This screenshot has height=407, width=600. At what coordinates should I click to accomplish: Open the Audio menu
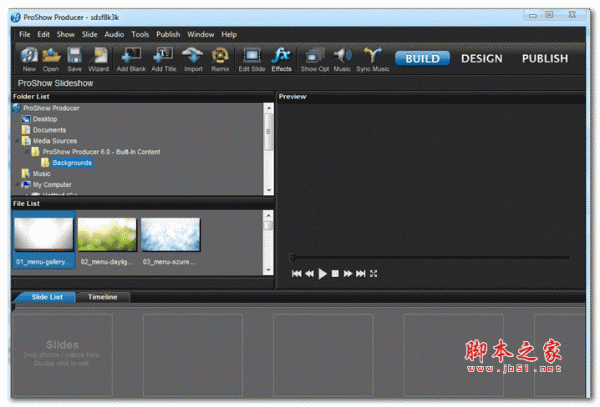point(114,34)
